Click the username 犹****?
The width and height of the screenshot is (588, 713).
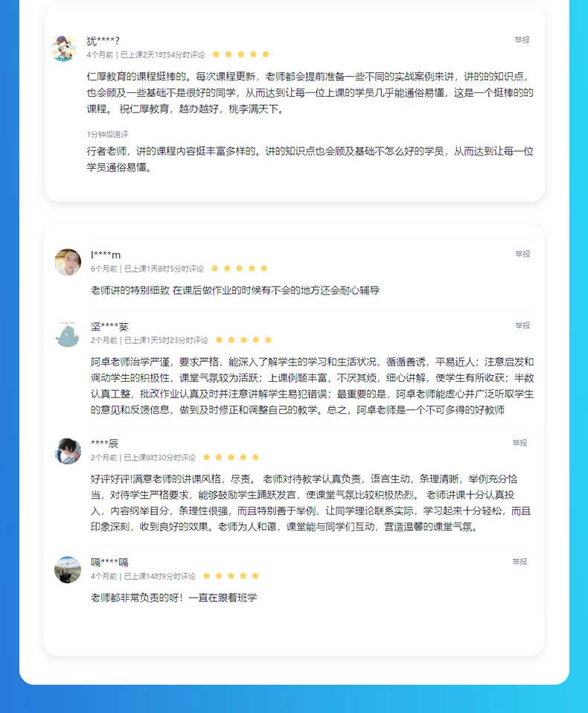pyautogui.click(x=103, y=41)
